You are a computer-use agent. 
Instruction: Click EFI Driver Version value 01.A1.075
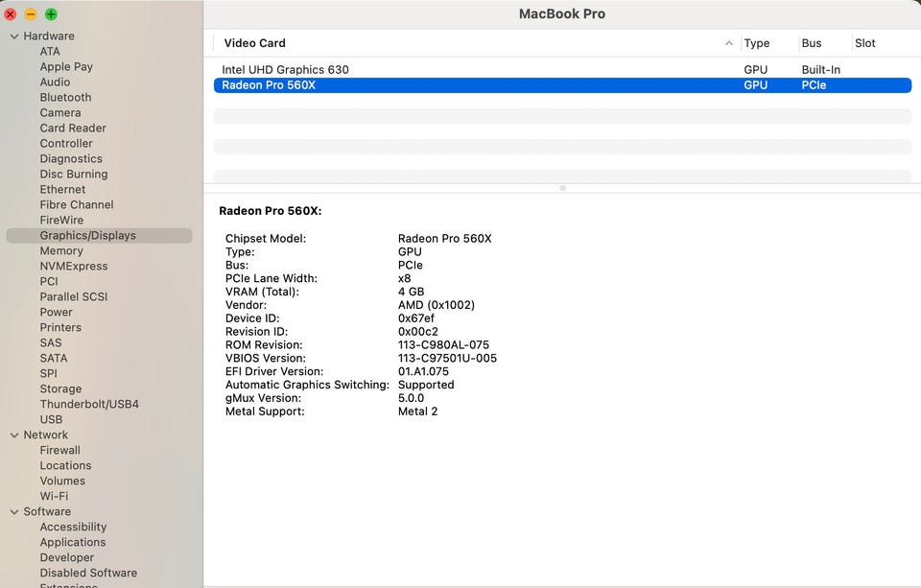(x=423, y=371)
